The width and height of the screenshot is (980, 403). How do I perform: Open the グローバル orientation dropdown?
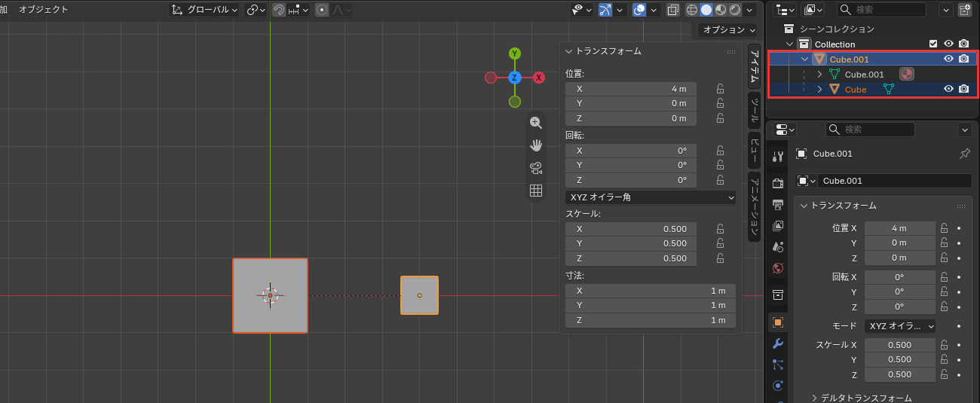(x=204, y=10)
